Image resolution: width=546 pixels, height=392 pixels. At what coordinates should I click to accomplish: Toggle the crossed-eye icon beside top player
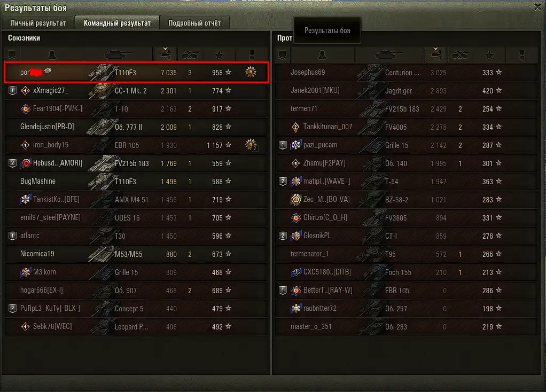48,70
